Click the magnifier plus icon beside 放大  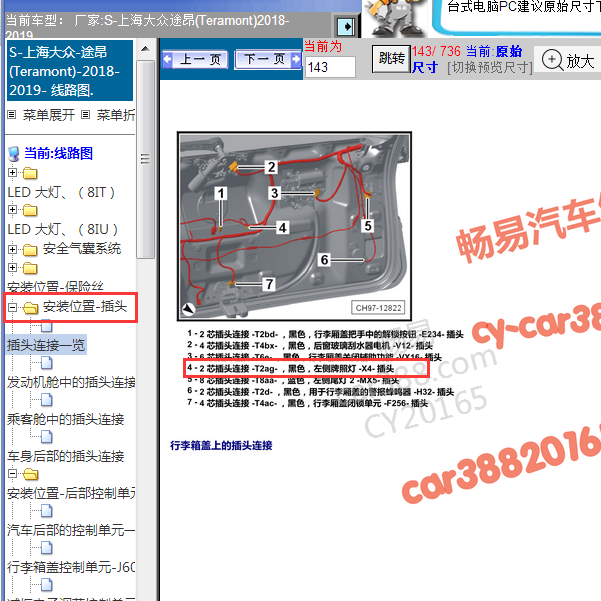(552, 60)
